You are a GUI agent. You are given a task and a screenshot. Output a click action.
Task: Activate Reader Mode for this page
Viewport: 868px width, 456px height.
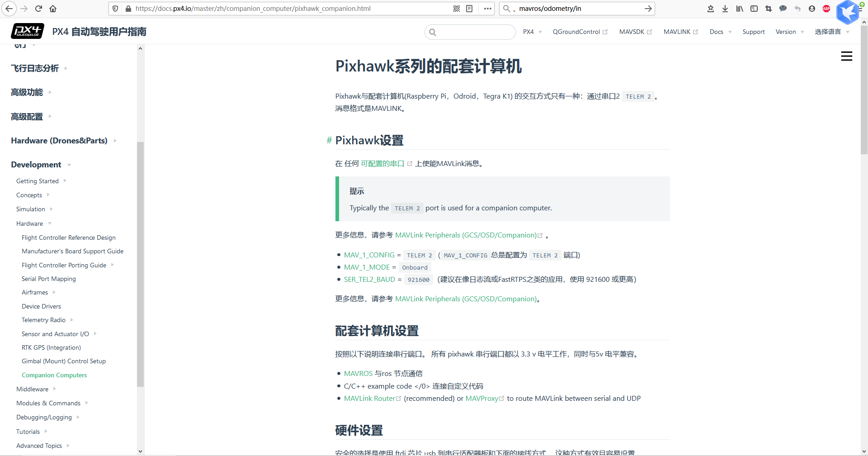469,9
